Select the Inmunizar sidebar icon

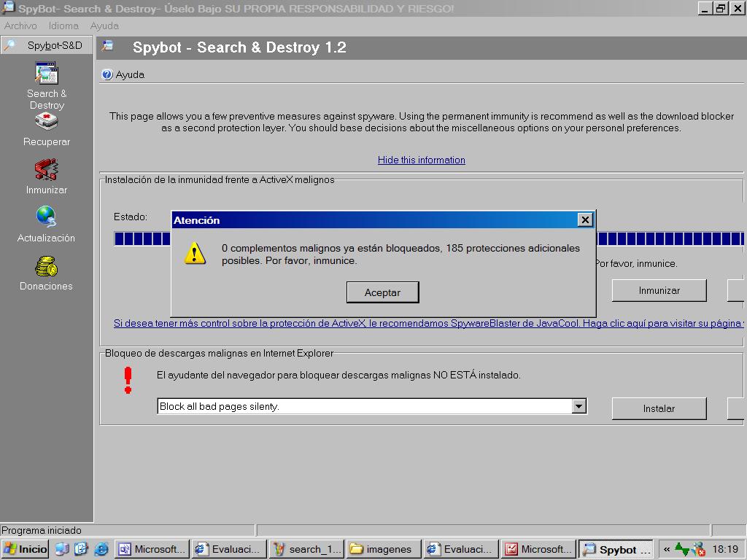46,169
